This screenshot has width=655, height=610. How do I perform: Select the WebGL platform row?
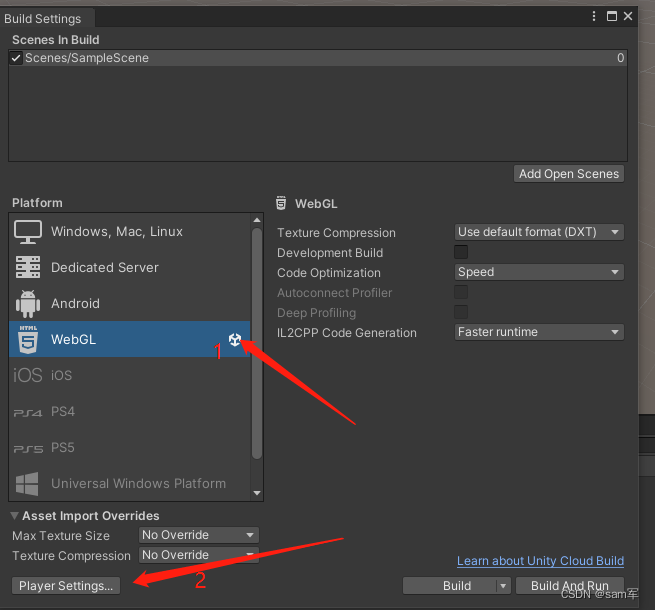pyautogui.click(x=129, y=339)
